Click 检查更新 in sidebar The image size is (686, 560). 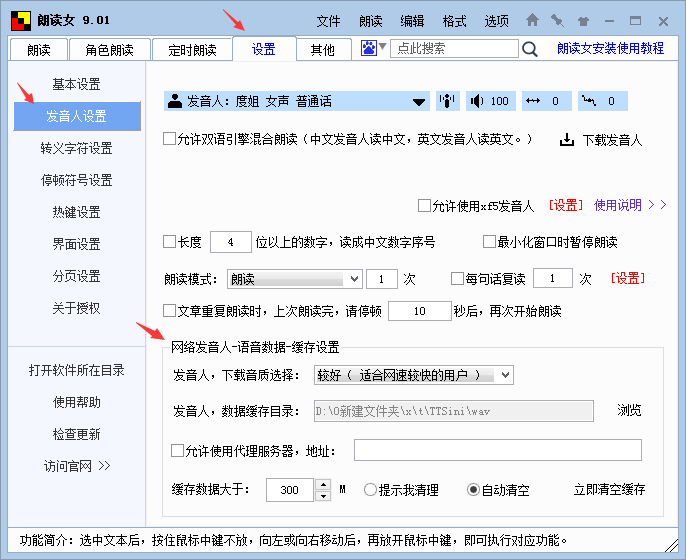click(x=77, y=434)
